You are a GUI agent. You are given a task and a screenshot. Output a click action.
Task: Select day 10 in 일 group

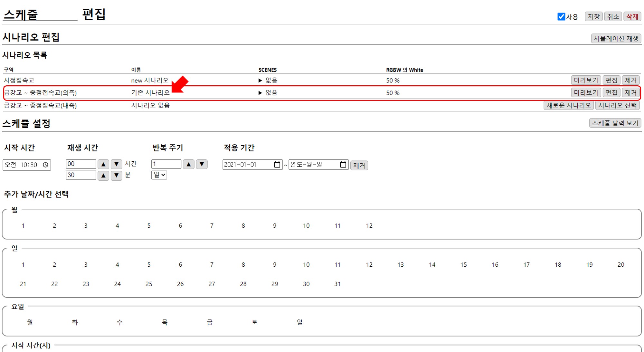click(x=306, y=265)
